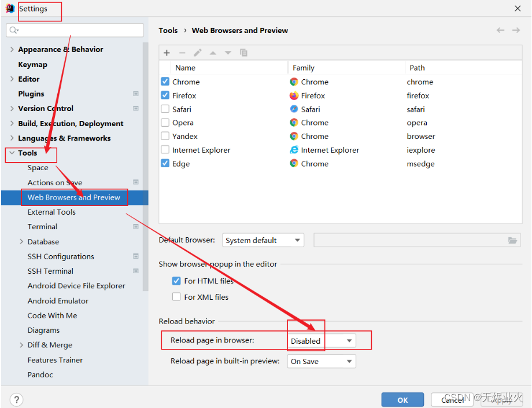Enable the Opera browser checkbox

tap(165, 123)
